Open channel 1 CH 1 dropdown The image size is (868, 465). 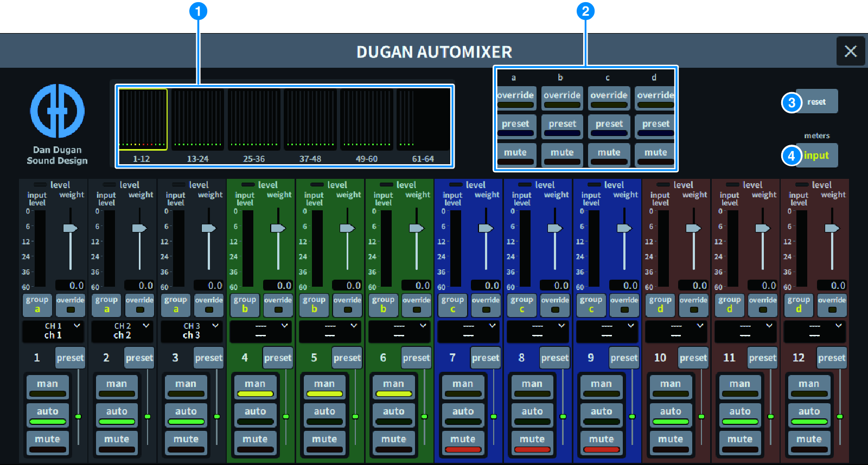(54, 331)
